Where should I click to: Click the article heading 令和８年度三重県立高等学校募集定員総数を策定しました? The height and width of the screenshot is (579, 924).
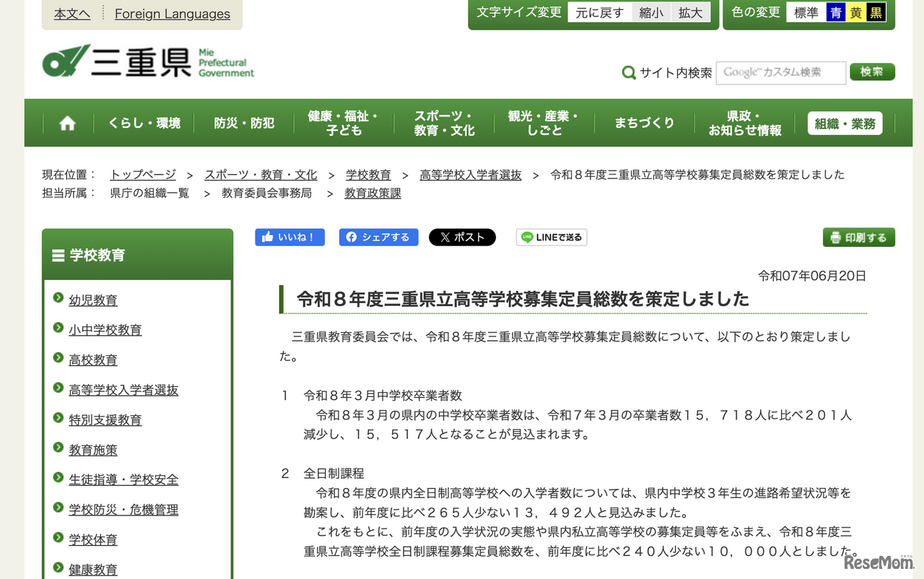pos(523,300)
